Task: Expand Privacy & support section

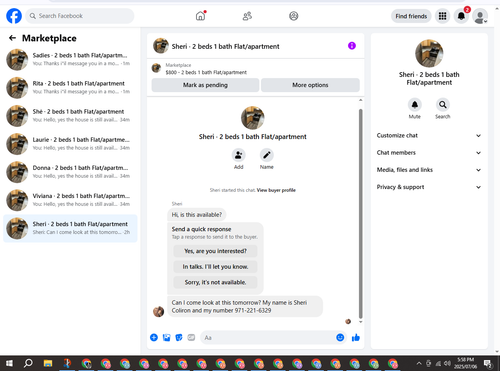Action: tap(429, 187)
